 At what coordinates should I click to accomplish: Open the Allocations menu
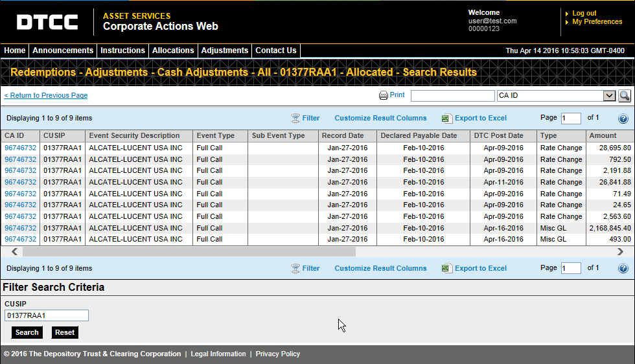click(x=173, y=51)
